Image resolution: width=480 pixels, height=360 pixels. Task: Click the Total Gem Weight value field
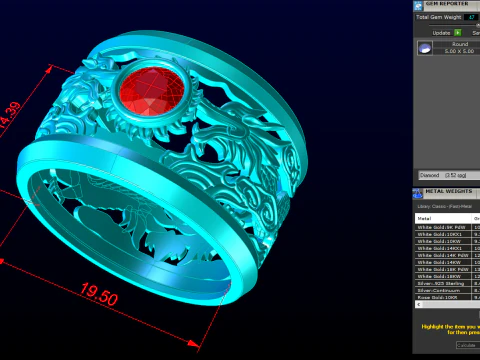[x=471, y=17]
